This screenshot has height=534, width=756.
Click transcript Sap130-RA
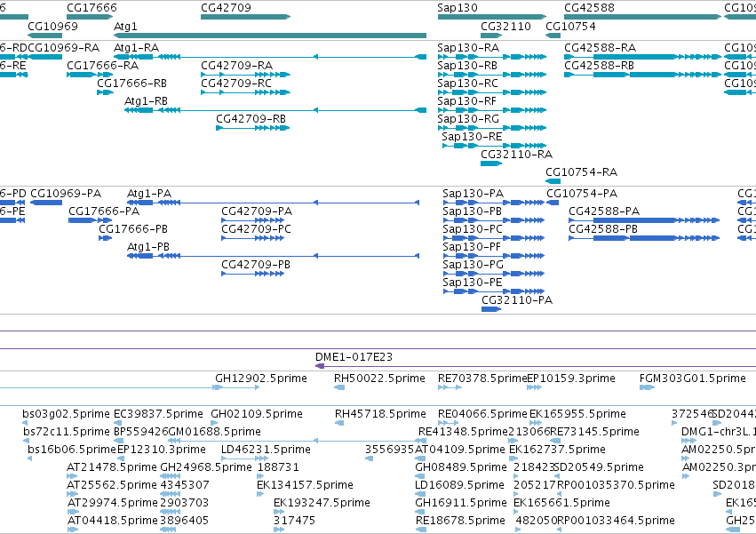point(492,57)
